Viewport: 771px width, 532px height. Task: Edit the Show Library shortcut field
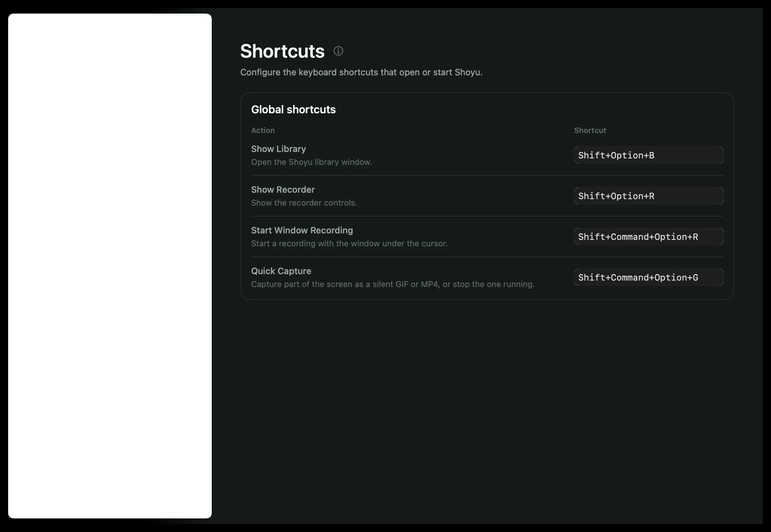[x=648, y=155]
